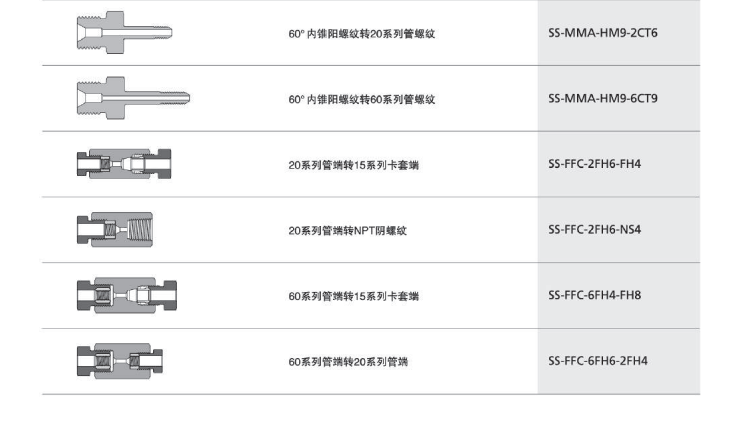
Task: Click the gray cell containing SS-FFC-6FH4-FH8
Action: [x=619, y=296]
